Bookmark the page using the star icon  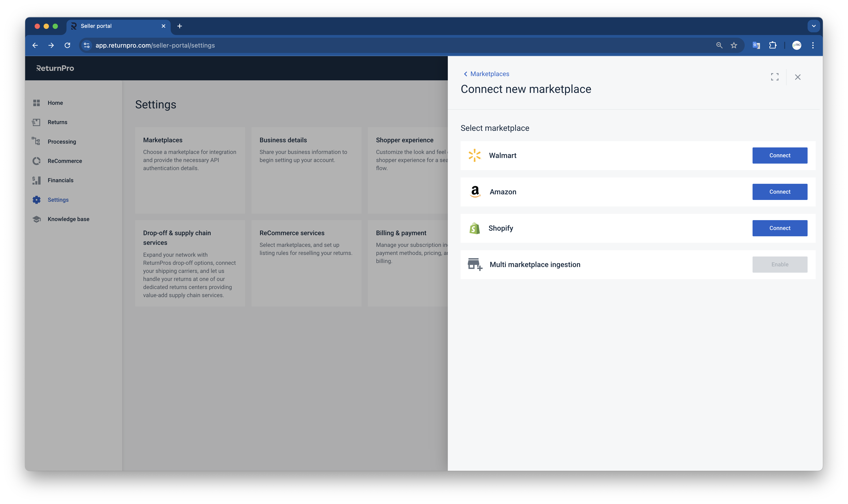pyautogui.click(x=734, y=45)
